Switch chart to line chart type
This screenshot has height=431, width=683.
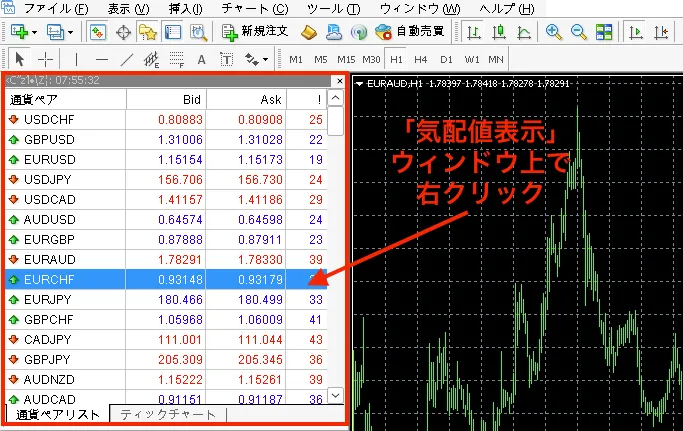pos(524,32)
